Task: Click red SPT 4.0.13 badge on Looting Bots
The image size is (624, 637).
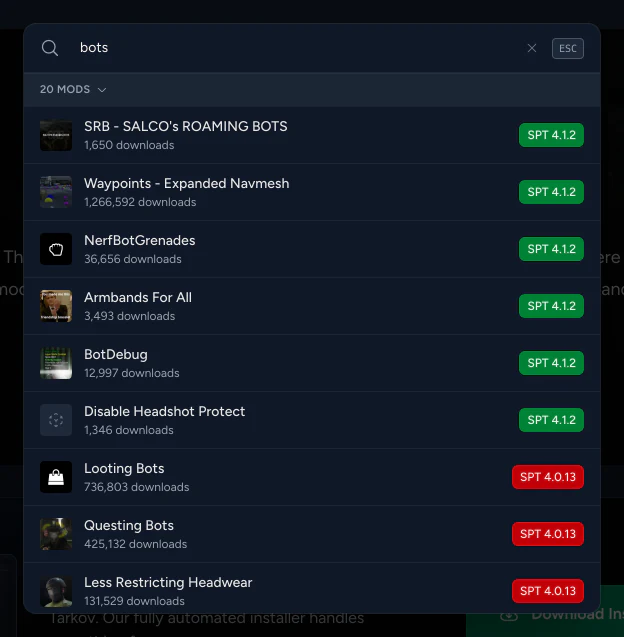Action: (548, 477)
